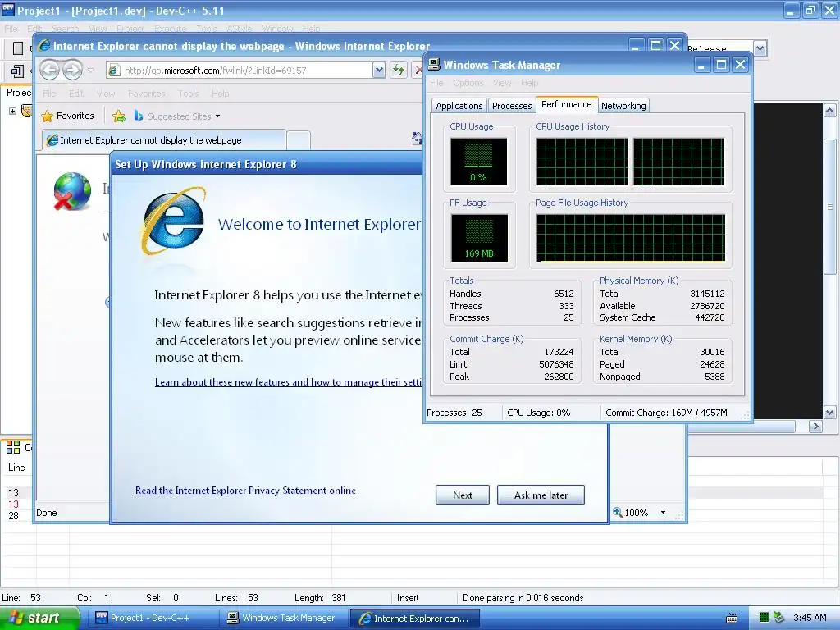Click the Done parsing in 0.016 seconds status
This screenshot has height=630, width=840.
523,597
